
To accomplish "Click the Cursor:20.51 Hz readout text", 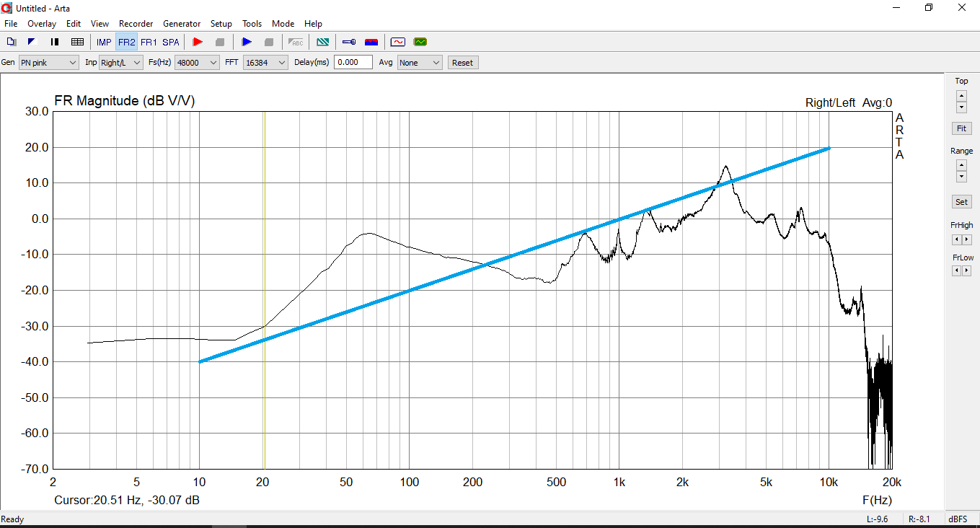I will click(127, 500).
